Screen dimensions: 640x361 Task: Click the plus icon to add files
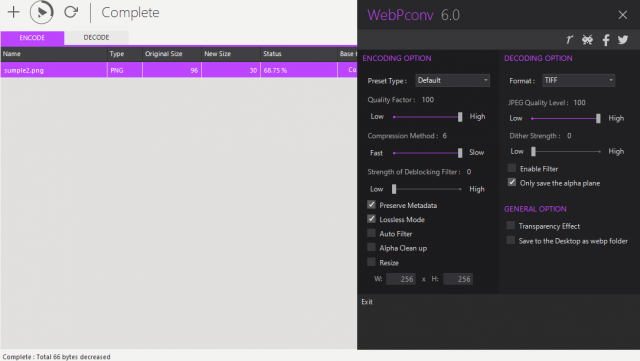tap(13, 12)
